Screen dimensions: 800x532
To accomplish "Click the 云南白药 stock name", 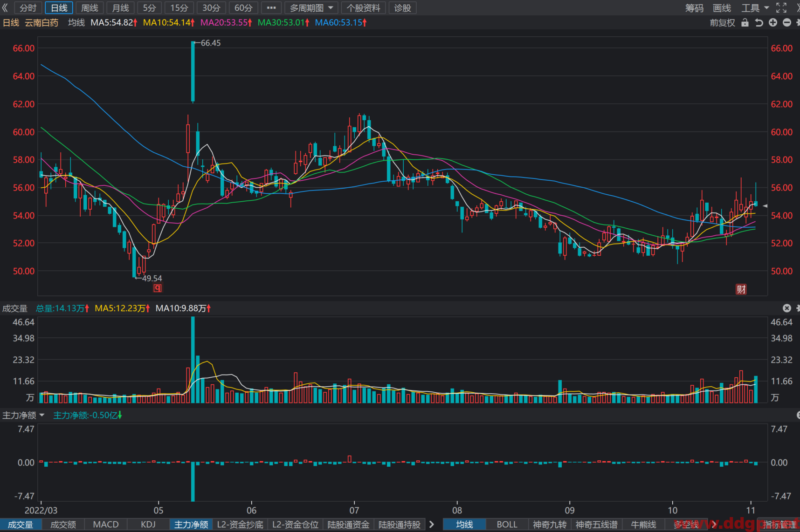I will click(x=41, y=22).
